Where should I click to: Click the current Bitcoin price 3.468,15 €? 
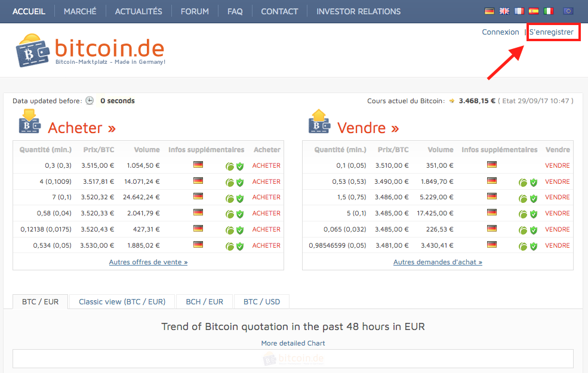477,101
